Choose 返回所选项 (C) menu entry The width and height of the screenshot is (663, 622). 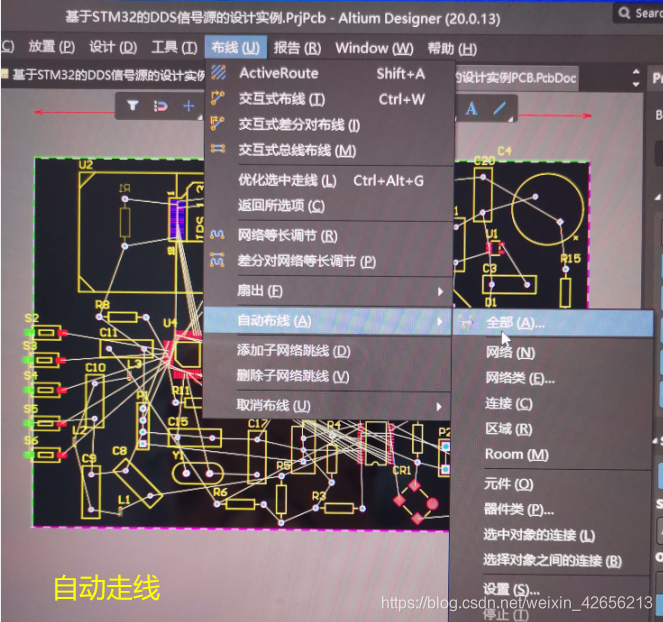pyautogui.click(x=330, y=206)
